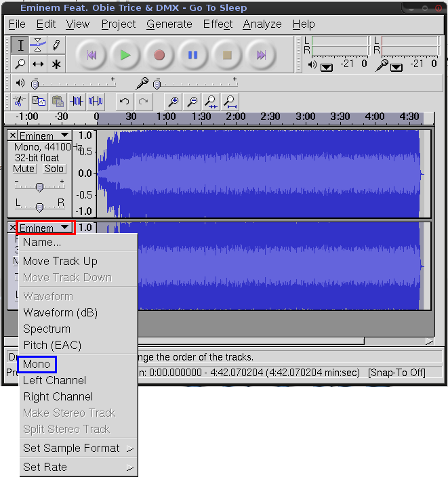
Task: Mute the first Eminem track
Action: tap(24, 169)
